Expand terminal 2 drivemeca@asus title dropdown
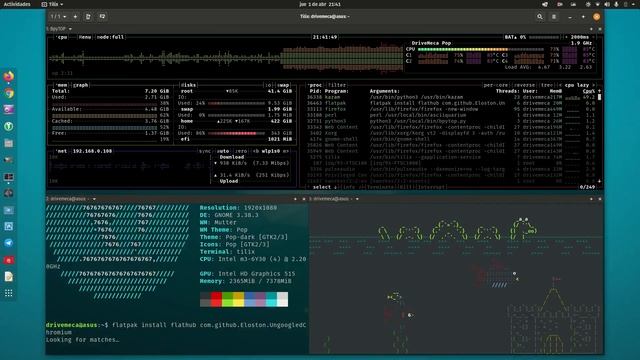 (94, 199)
